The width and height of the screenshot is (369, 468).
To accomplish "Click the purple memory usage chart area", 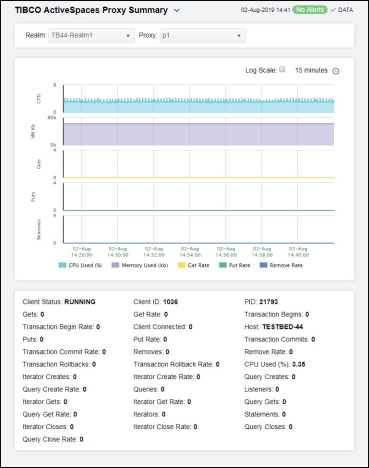I will tap(199, 134).
